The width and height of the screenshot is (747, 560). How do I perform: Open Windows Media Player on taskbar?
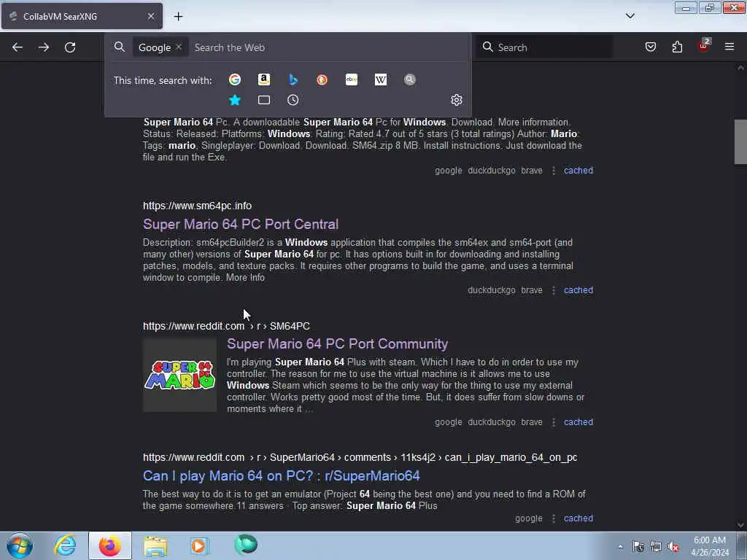point(200,545)
